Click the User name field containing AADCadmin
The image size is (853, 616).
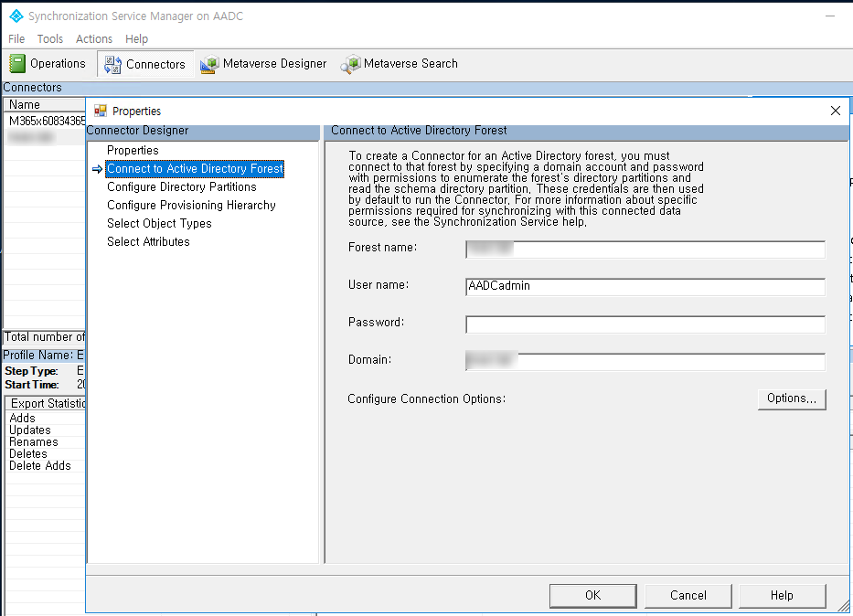tap(645, 287)
